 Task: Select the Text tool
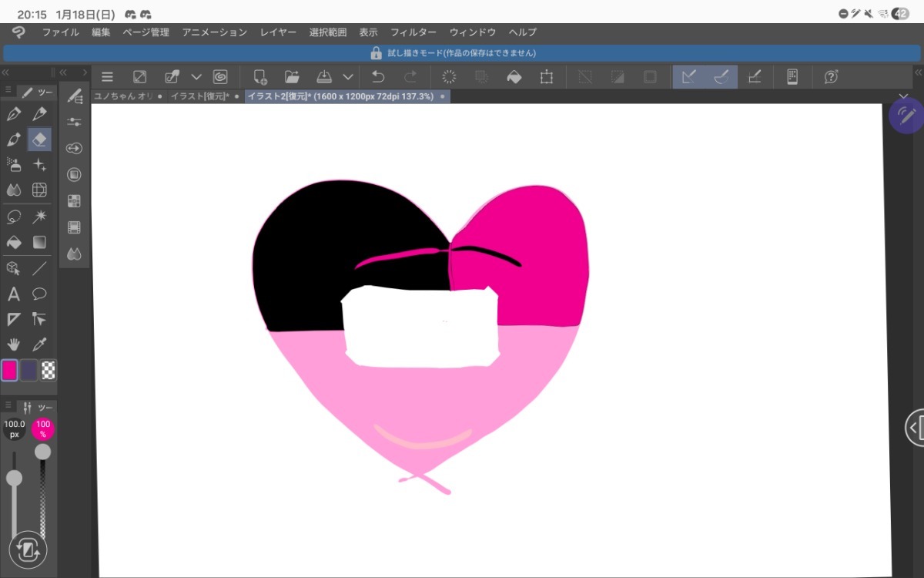(14, 294)
